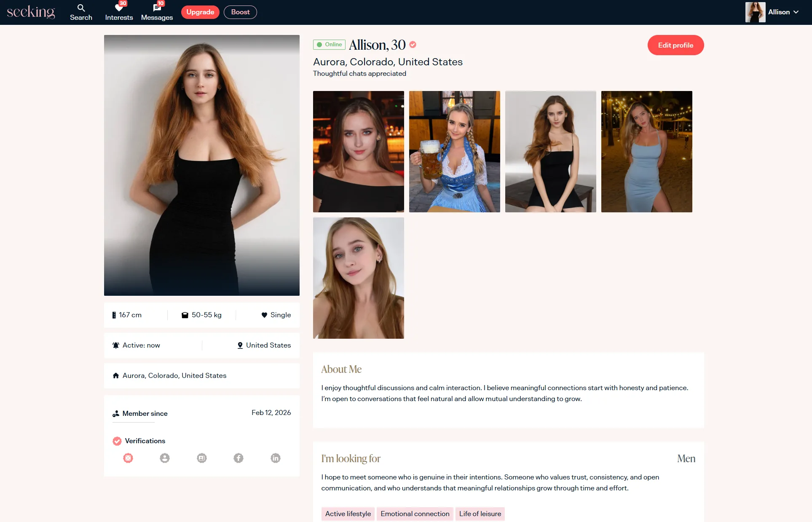Select the Active lifestyle tag
The image size is (812, 522).
coord(348,514)
